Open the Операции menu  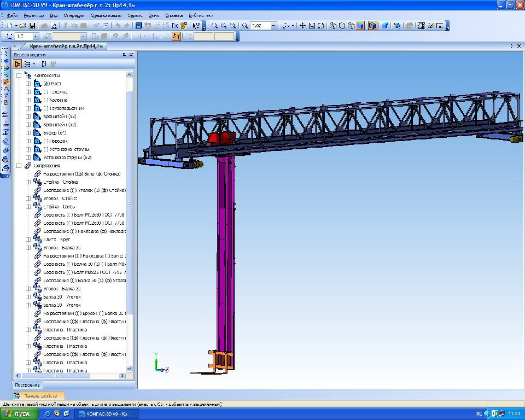(73, 15)
